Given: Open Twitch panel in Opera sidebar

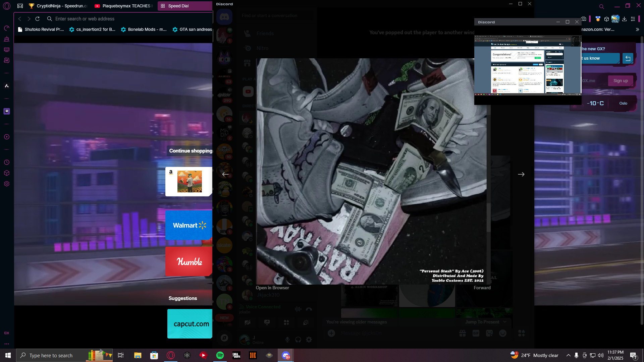Looking at the screenshot, I should coord(7,111).
